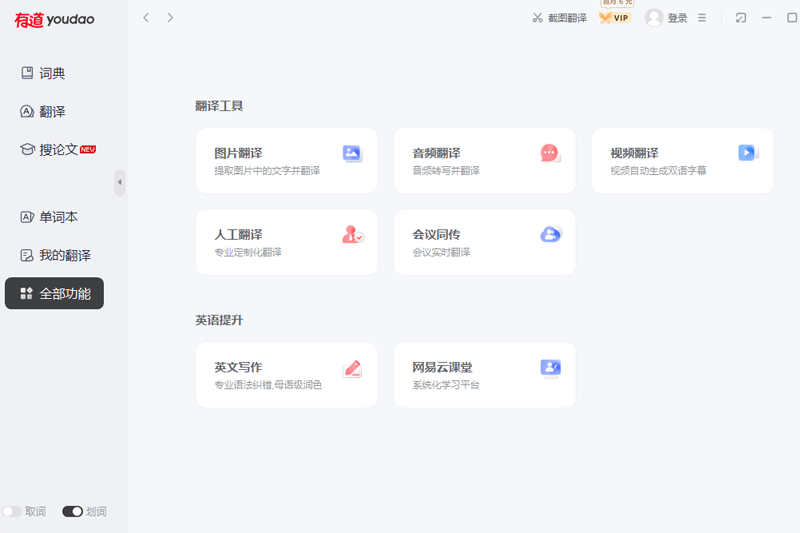
Task: Click the 截图翻译 screenshot translate button
Action: (x=559, y=18)
